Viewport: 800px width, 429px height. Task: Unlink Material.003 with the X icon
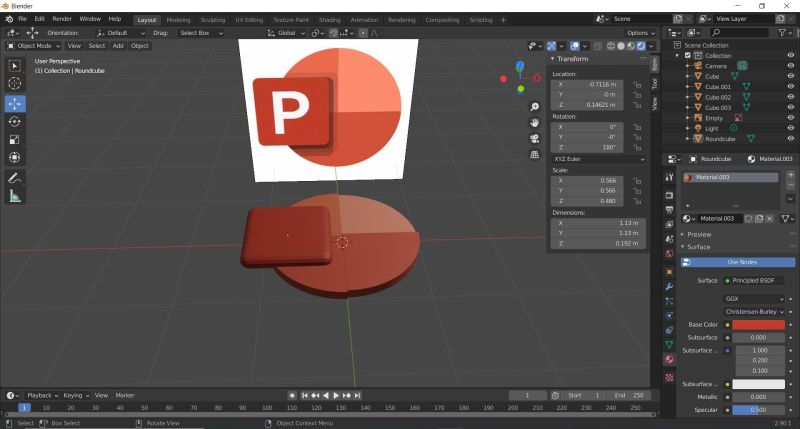click(x=769, y=218)
